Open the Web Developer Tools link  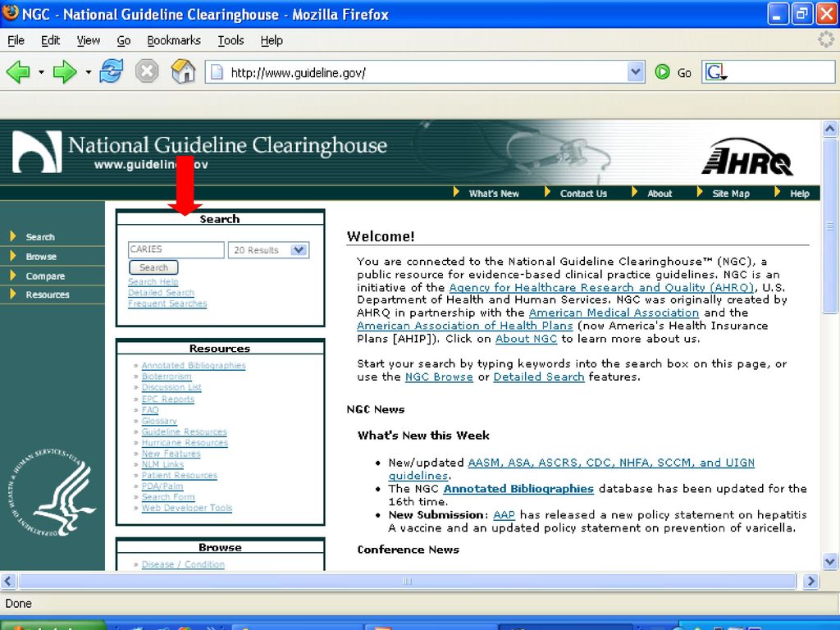[x=187, y=508]
